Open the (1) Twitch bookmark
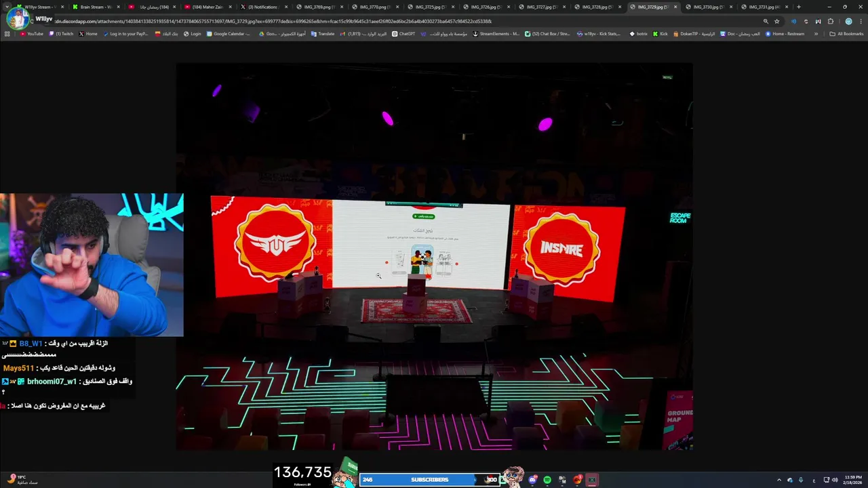868x488 pixels. (61, 34)
